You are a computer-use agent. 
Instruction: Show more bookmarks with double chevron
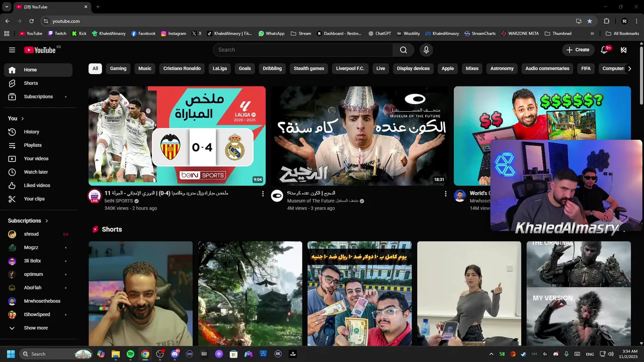coord(592,34)
